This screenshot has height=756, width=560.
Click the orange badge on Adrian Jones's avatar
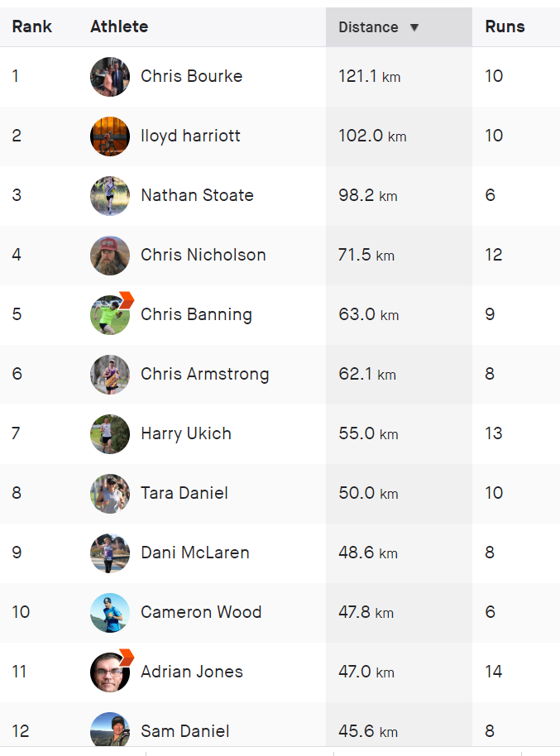click(127, 658)
